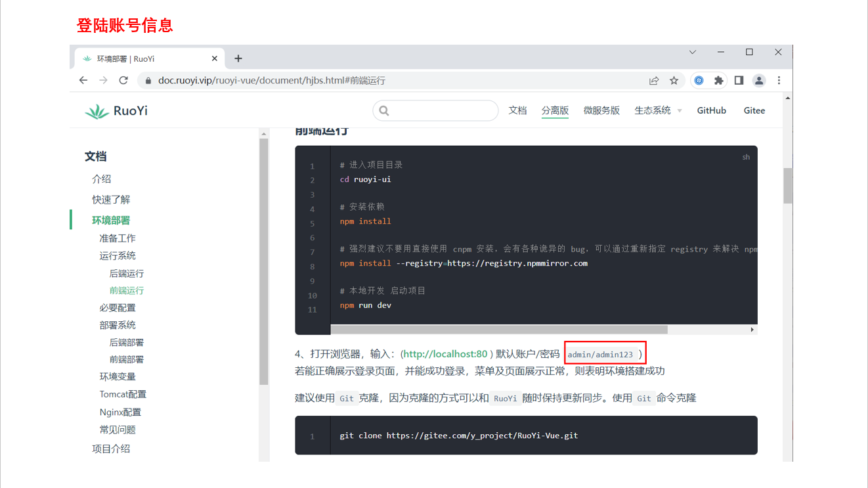The width and height of the screenshot is (868, 488).
Task: Go to 环境变量 section
Action: (x=118, y=376)
